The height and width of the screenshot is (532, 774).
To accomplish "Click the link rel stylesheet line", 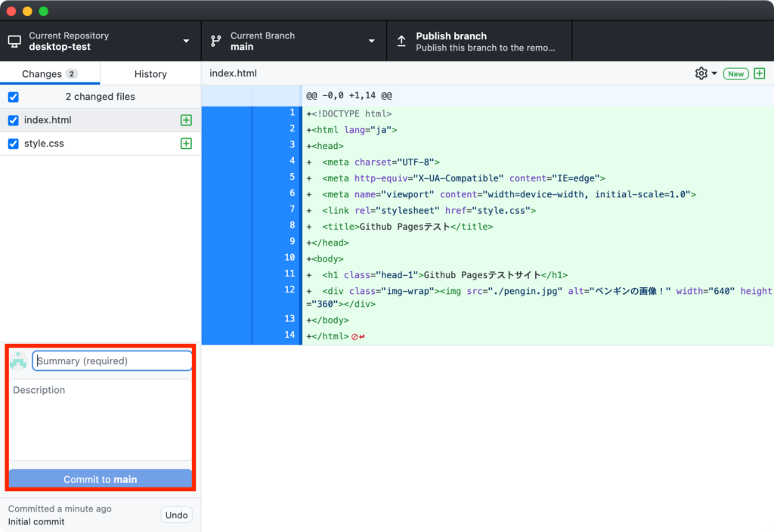I will pyautogui.click(x=421, y=211).
